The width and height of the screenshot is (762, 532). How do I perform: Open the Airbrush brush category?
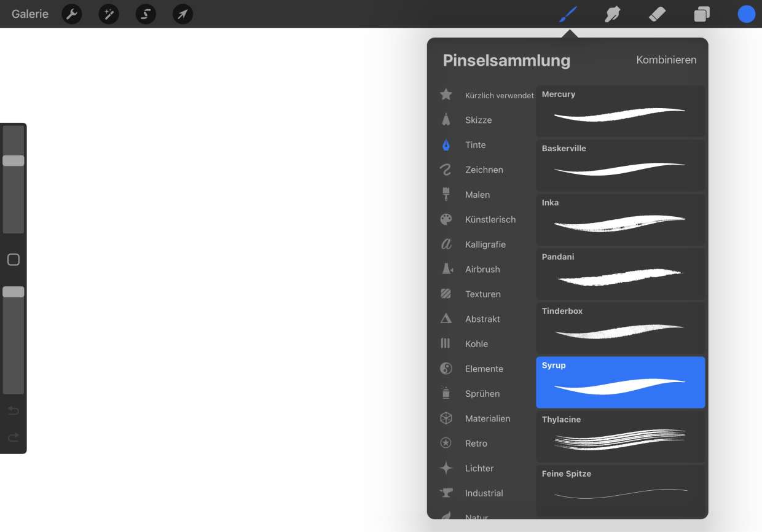[x=482, y=269]
